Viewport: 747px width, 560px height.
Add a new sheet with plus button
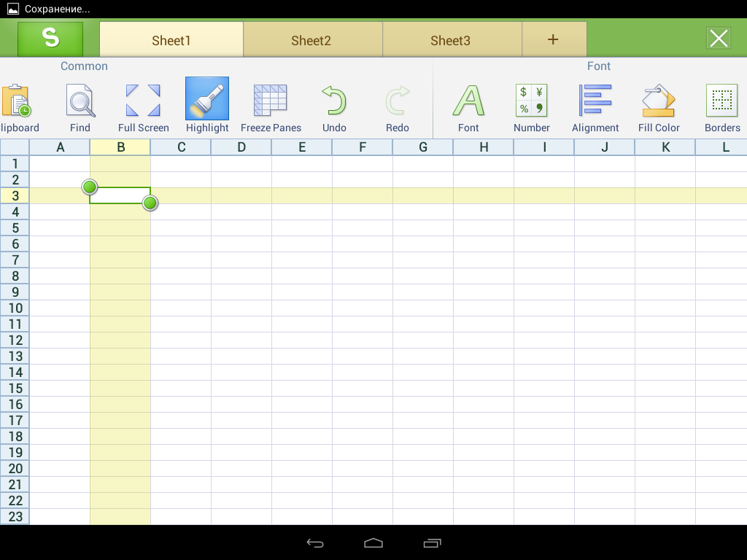(553, 39)
